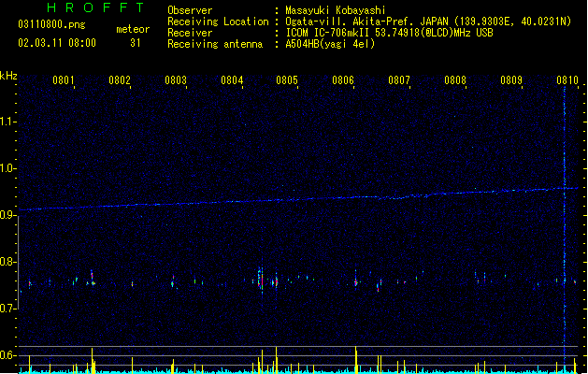Click time marker 0810
The width and height of the screenshot is (588, 374).
(567, 79)
